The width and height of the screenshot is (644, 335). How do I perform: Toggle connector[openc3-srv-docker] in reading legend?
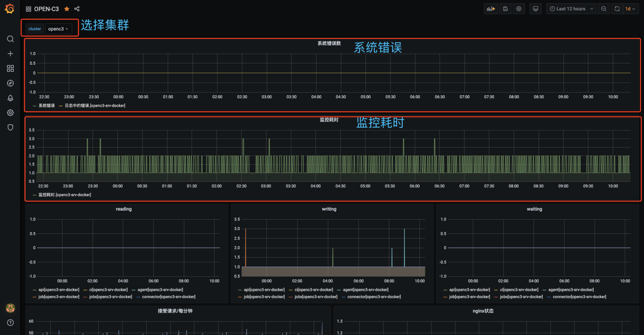tap(169, 297)
